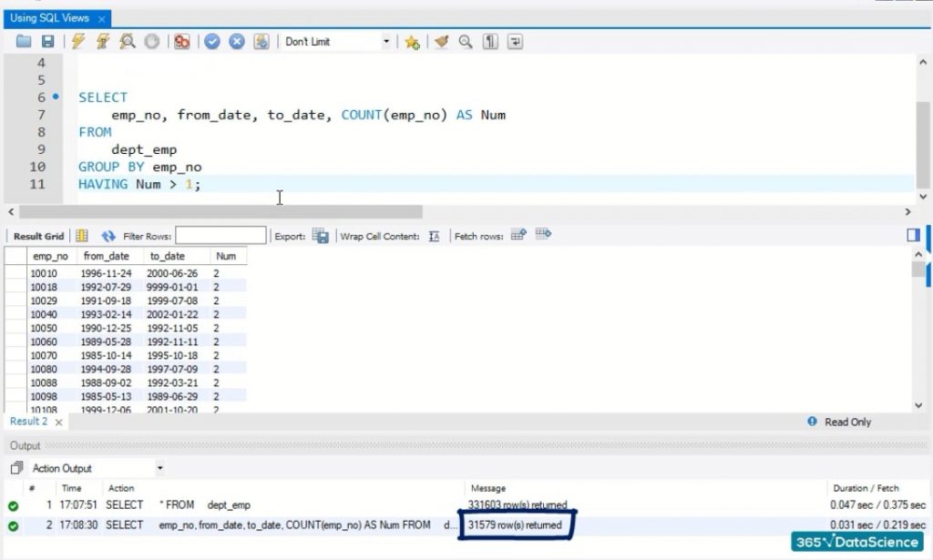Click the Filter Rows input field

[220, 236]
